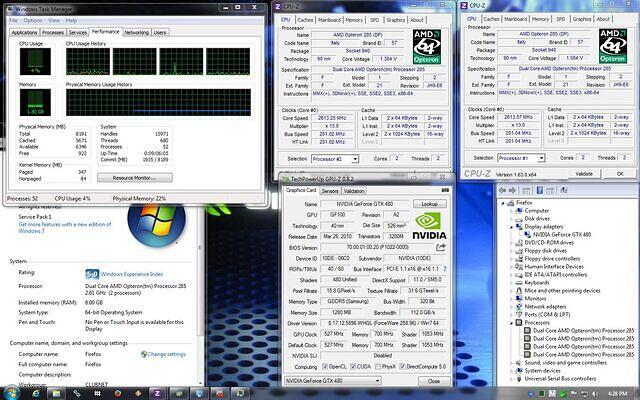The width and height of the screenshot is (640, 400).
Task: Click the Monitors device category icon
Action: click(x=520, y=298)
